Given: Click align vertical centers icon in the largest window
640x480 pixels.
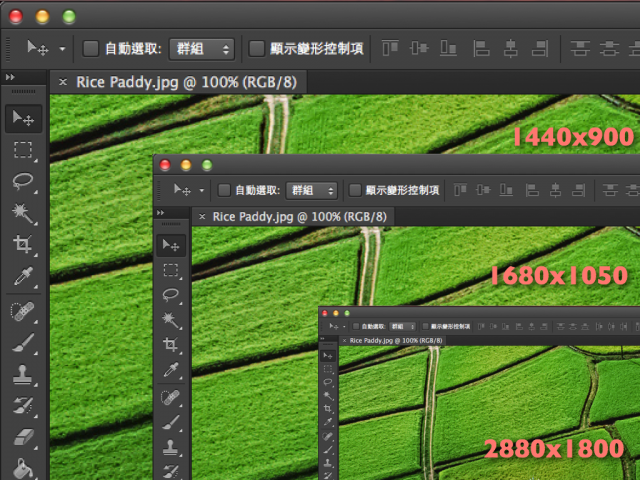Looking at the screenshot, I should [419, 48].
